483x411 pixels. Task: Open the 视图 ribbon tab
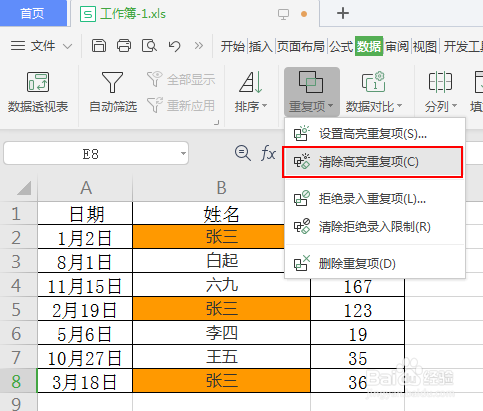coord(425,46)
